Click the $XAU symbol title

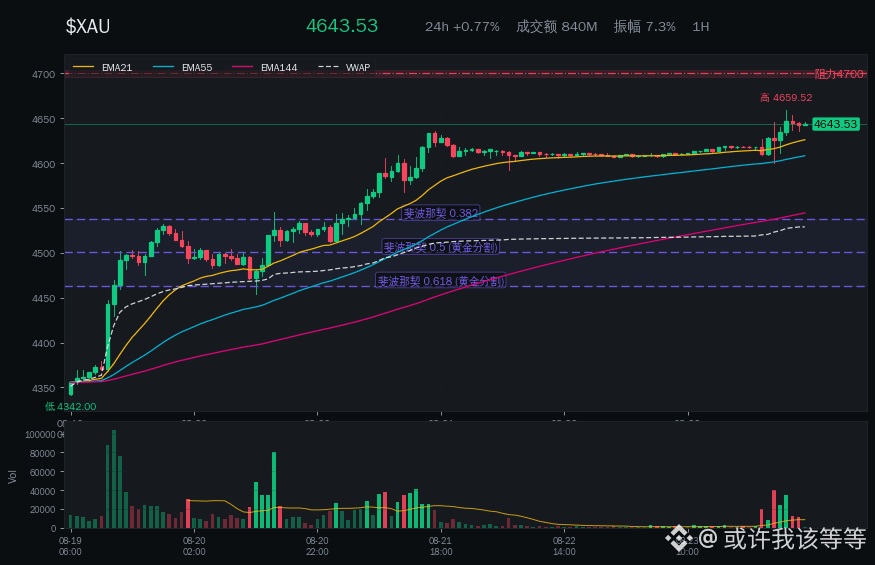pos(88,26)
